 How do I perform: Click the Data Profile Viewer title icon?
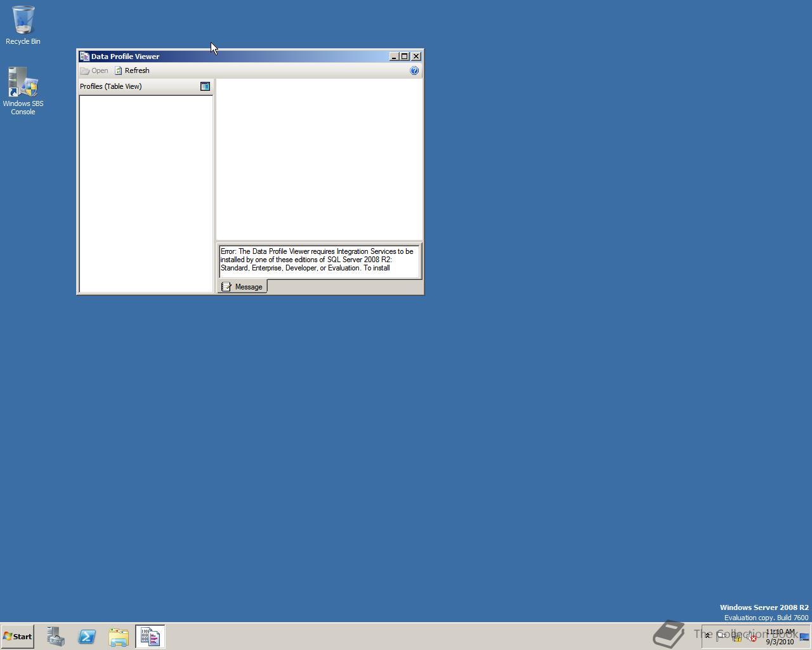(84, 56)
